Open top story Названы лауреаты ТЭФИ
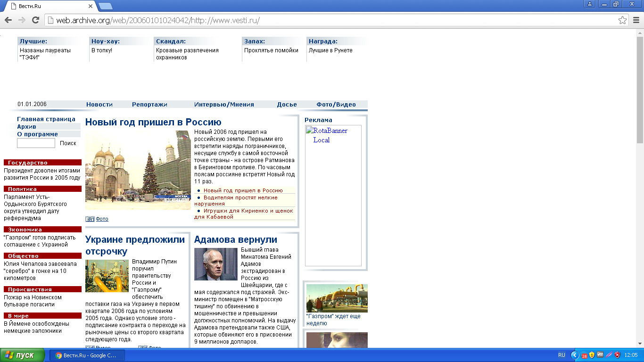The height and width of the screenshot is (362, 644). (45, 54)
